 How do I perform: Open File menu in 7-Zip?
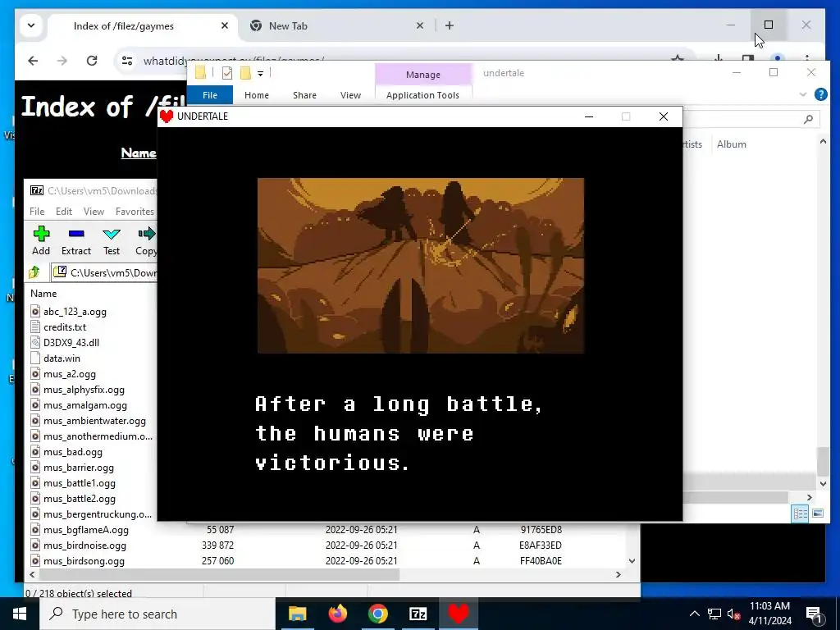pos(37,212)
